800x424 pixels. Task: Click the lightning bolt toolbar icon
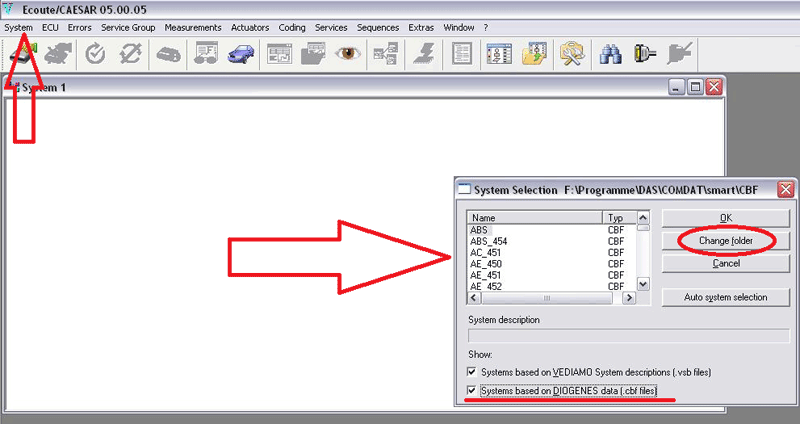(423, 54)
